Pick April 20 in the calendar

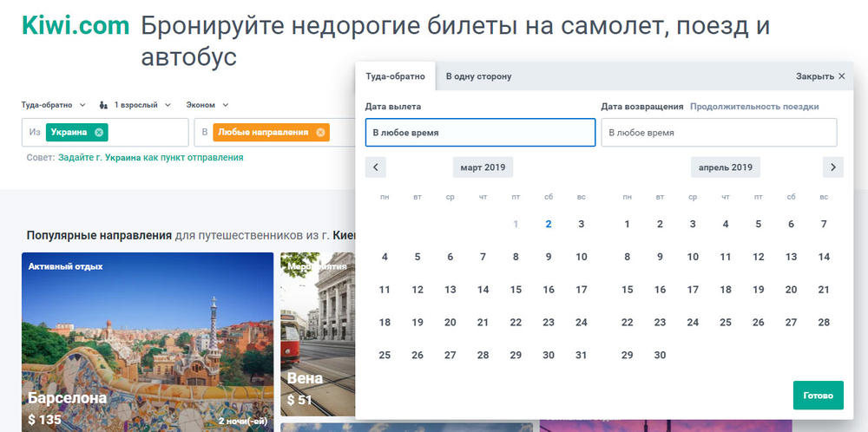(791, 289)
